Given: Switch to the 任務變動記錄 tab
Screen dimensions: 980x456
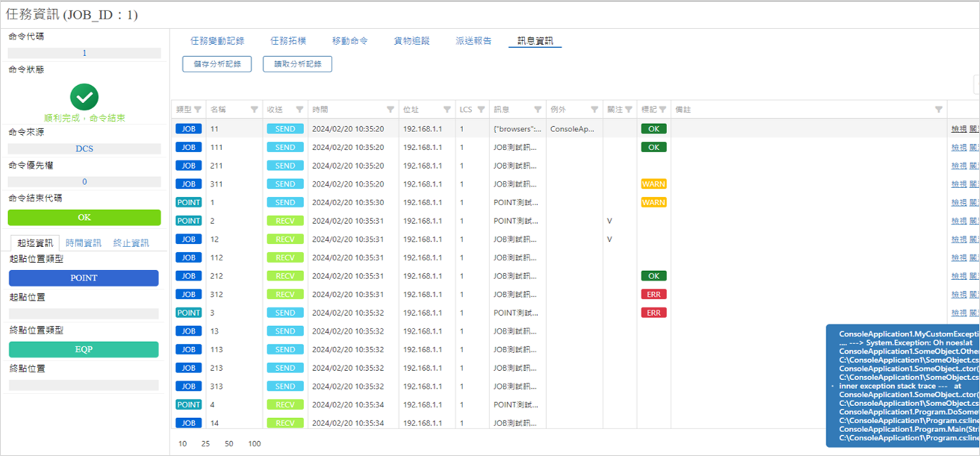Looking at the screenshot, I should (x=217, y=41).
